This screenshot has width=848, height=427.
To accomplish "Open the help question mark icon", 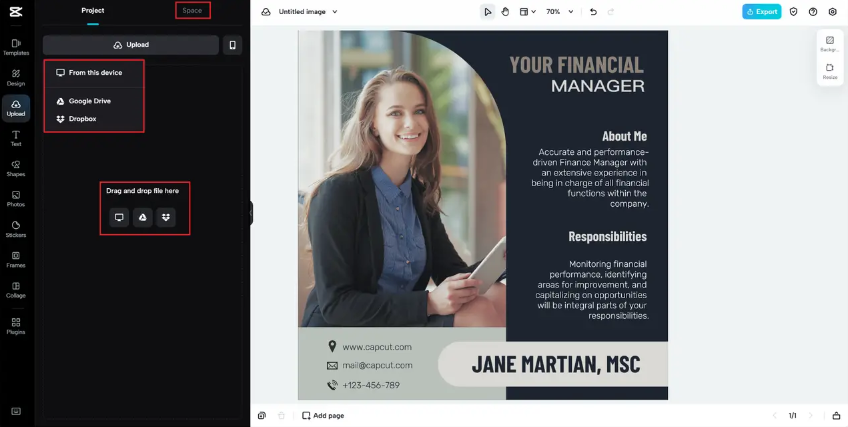I will pos(813,11).
